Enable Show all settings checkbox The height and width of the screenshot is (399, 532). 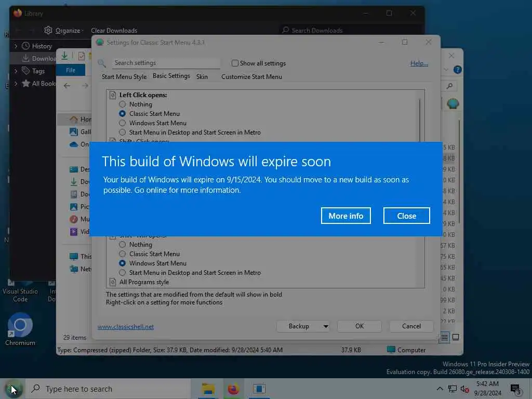235,63
